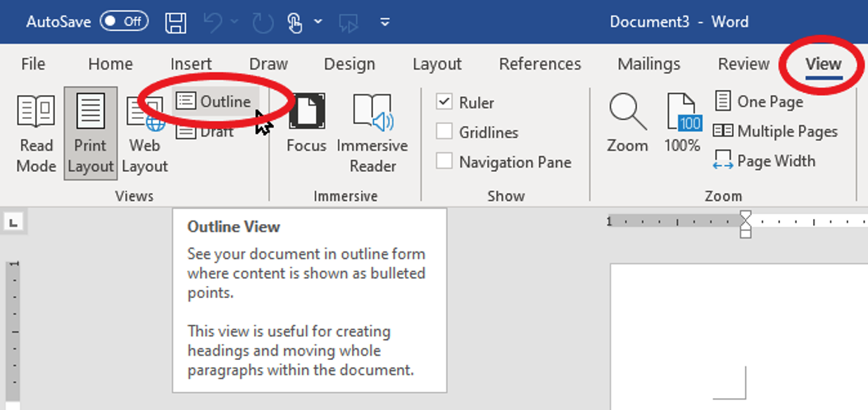Switch to Web Layout view
The image size is (868, 410).
tap(145, 134)
